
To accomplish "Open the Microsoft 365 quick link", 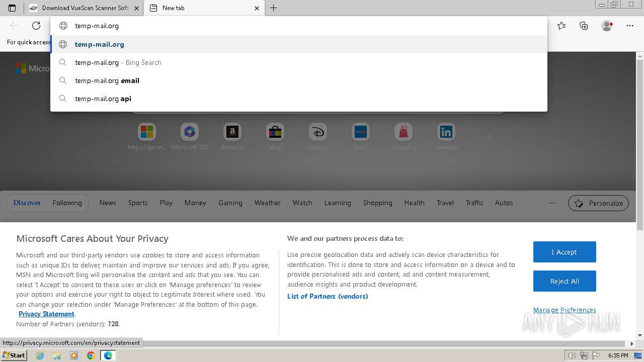I will point(190,136).
